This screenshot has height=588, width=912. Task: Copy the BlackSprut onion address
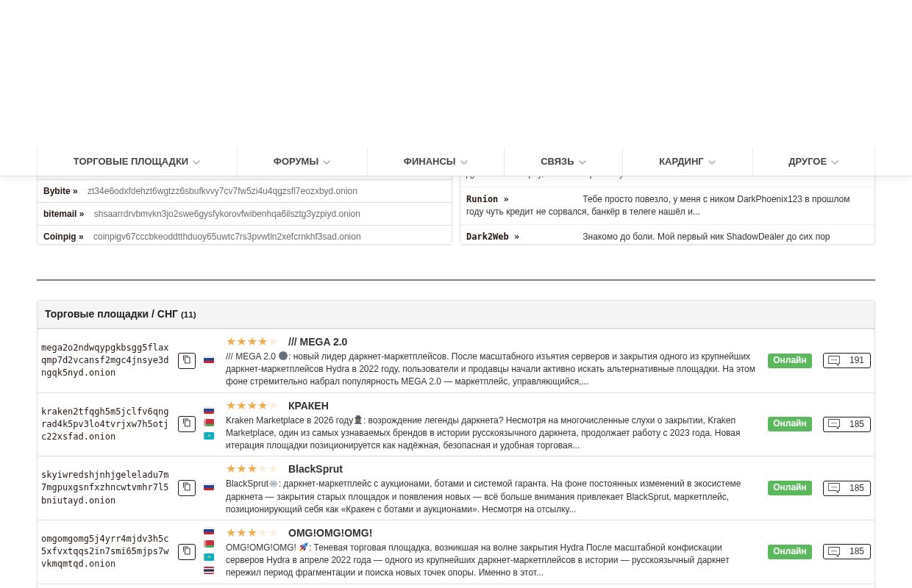coord(187,488)
